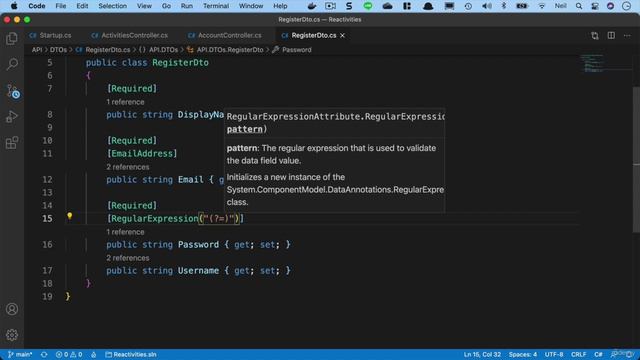640x360 pixels.
Task: Click the flame icon in status bar
Action: point(93,354)
